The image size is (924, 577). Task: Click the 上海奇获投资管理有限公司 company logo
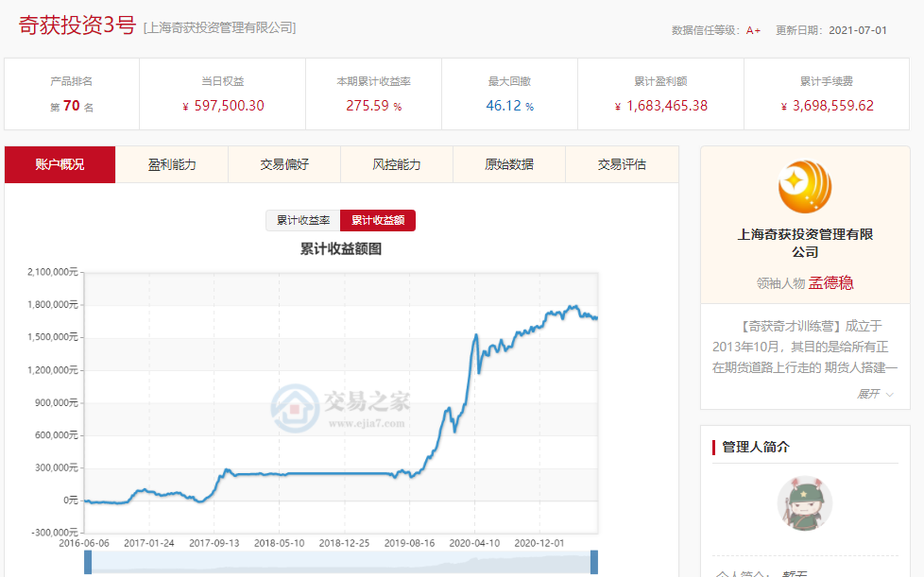click(805, 187)
